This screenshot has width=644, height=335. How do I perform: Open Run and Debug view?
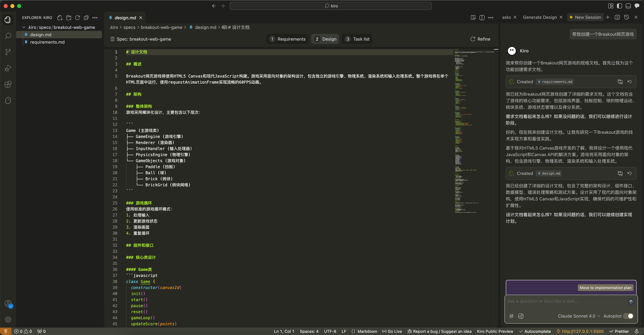[8, 68]
